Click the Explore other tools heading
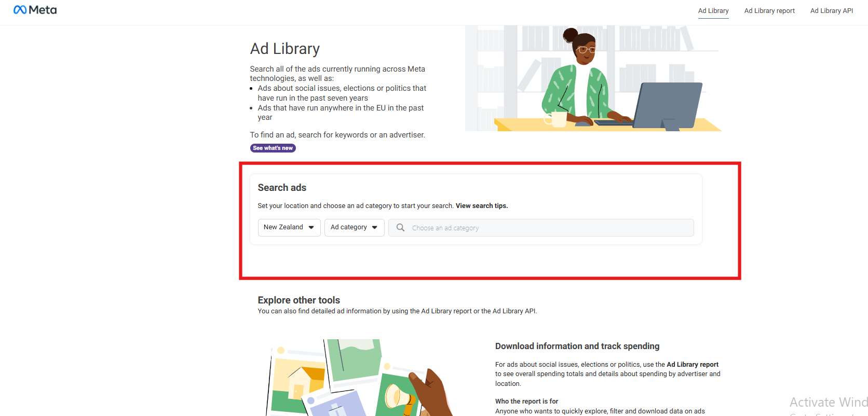Image resolution: width=868 pixels, height=416 pixels. [x=299, y=300]
